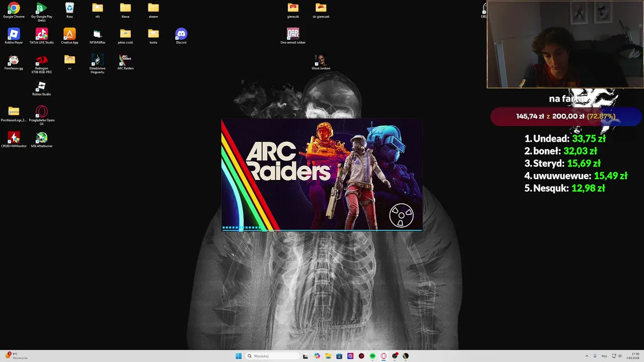Image resolution: width=644 pixels, height=362 pixels.
Task: Open Przeglądarka Opera GX shortcut
Action: click(42, 116)
